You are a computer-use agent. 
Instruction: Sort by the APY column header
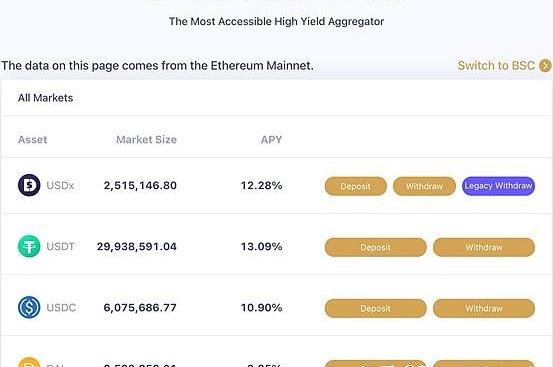click(271, 140)
